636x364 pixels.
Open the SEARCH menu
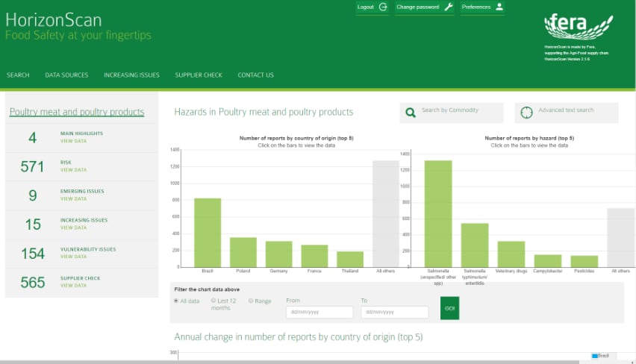pos(18,75)
